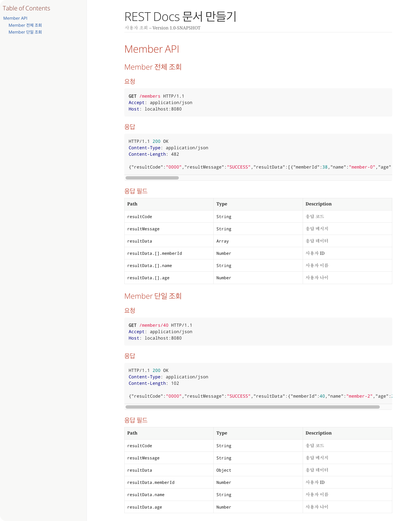The height and width of the screenshot is (521, 420).
Task: Navigate to "Member 전체 조회" sidebar link
Action: click(x=25, y=25)
